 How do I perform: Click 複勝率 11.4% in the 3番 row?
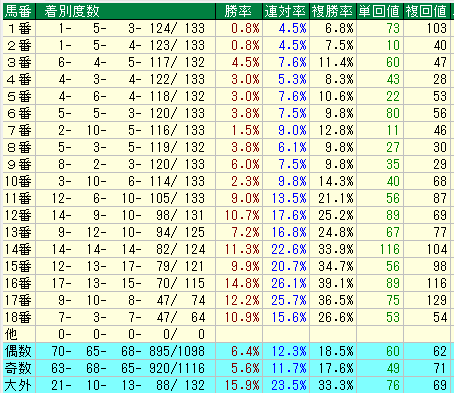[x=336, y=63]
